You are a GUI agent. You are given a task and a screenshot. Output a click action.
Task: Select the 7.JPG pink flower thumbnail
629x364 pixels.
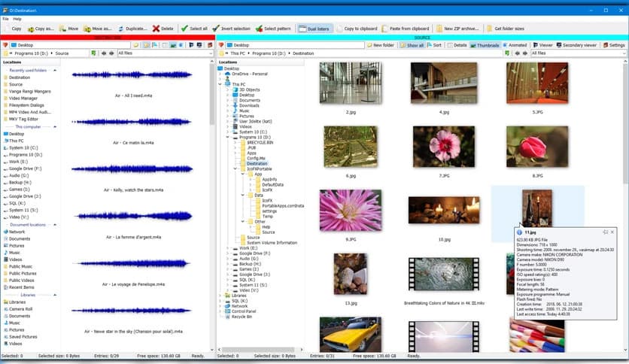click(444, 146)
